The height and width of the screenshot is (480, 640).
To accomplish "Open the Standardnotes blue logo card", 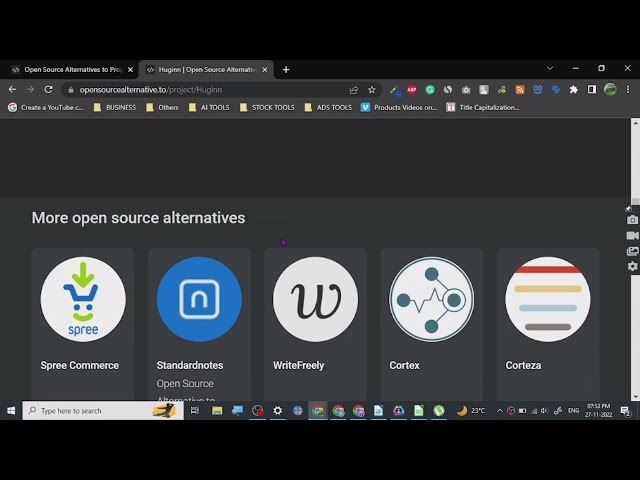I will [x=199, y=299].
